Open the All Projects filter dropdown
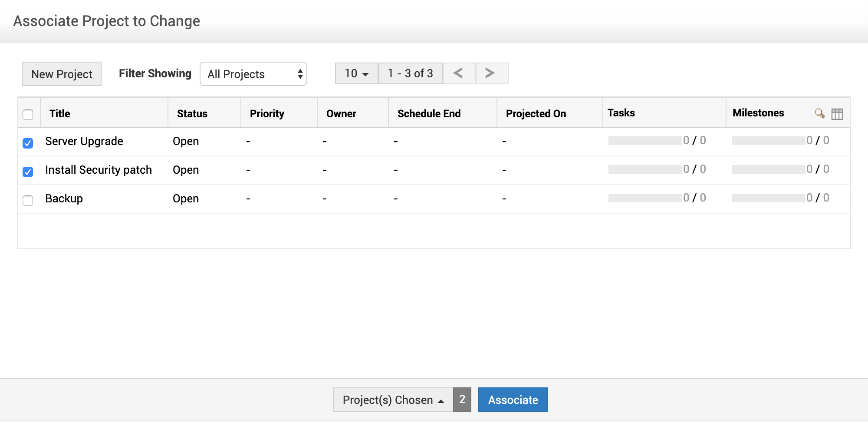The width and height of the screenshot is (868, 423). [253, 74]
